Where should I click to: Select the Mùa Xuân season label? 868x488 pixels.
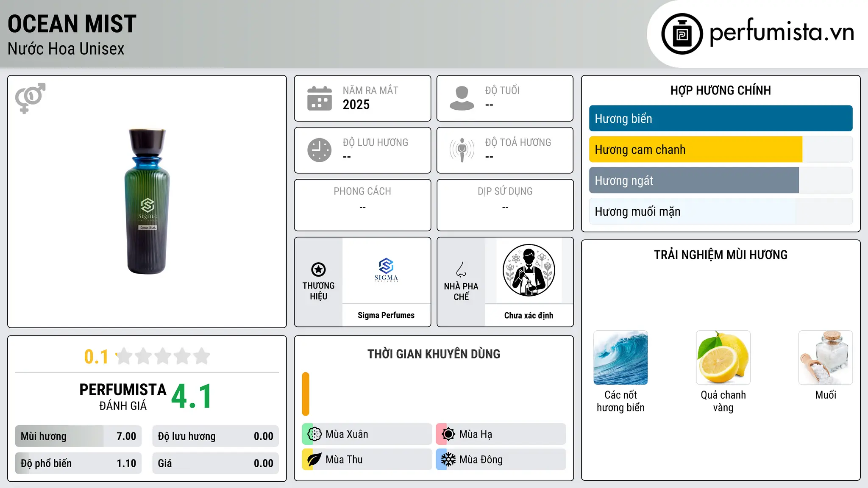point(347,434)
